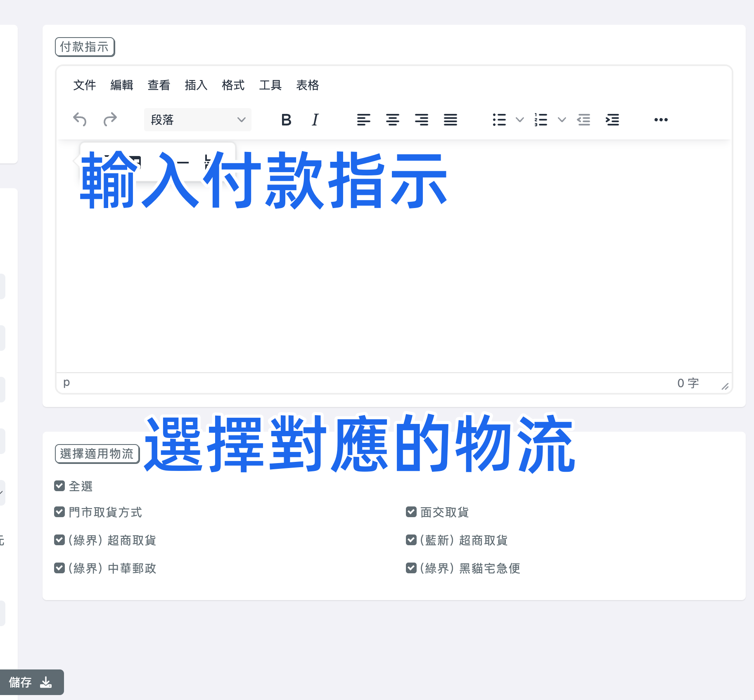The width and height of the screenshot is (754, 700).
Task: Select the center align icon
Action: (393, 120)
